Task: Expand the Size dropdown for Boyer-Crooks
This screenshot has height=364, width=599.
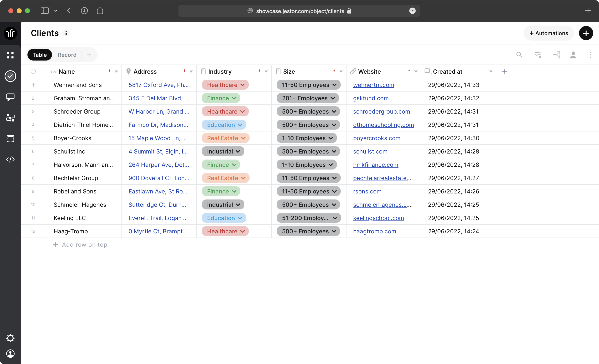Action: coord(307,138)
